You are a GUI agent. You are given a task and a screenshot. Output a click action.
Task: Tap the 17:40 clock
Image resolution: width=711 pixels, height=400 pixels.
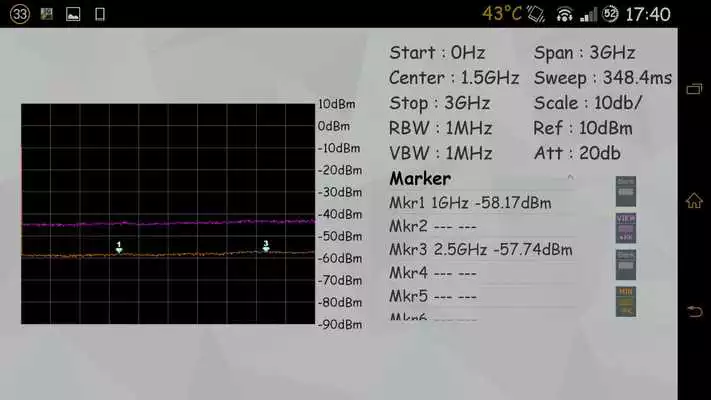[x=648, y=15]
